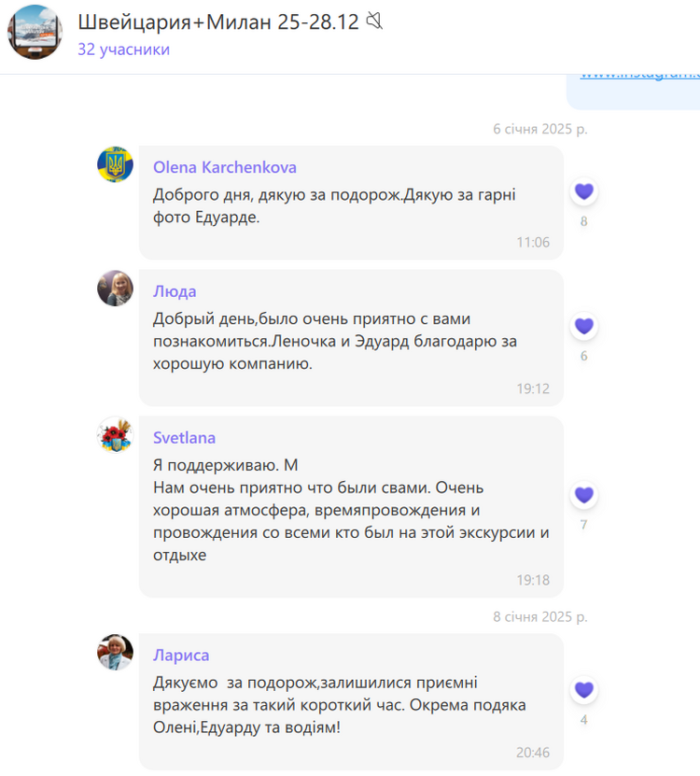Click the sender name Olena Karchenkova

tap(225, 167)
